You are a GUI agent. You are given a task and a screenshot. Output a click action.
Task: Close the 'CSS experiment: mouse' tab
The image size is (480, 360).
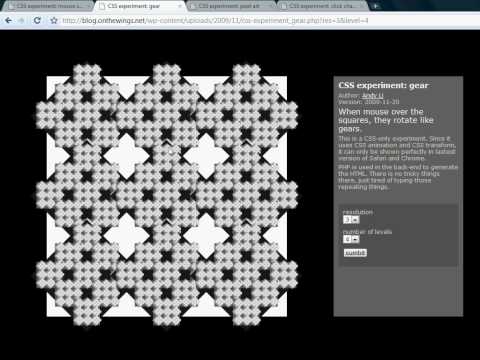tap(89, 6)
